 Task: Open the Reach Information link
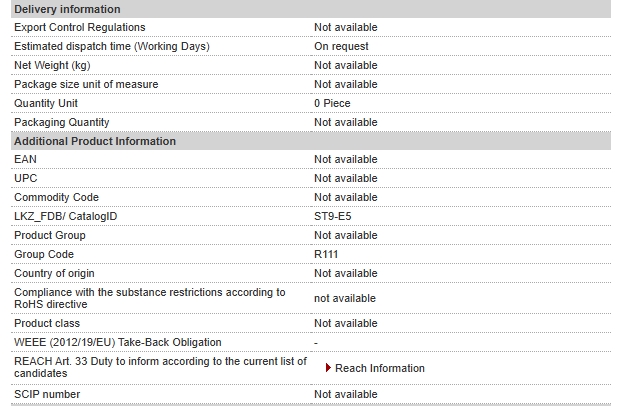[379, 368]
